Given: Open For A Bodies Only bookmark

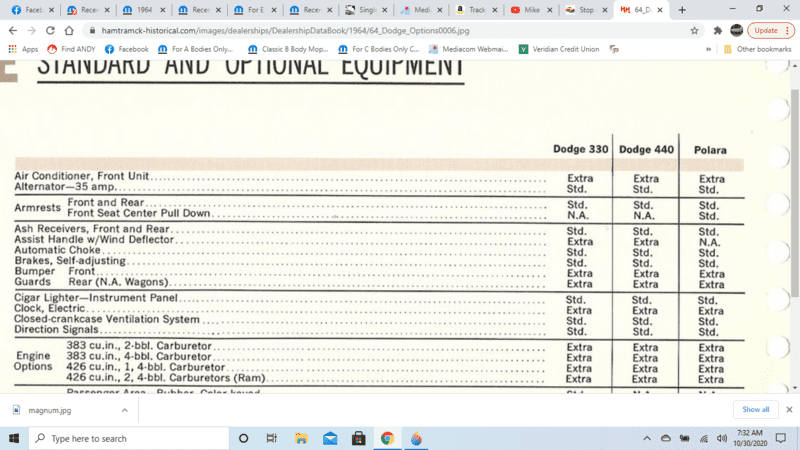Looking at the screenshot, I should pyautogui.click(x=196, y=49).
